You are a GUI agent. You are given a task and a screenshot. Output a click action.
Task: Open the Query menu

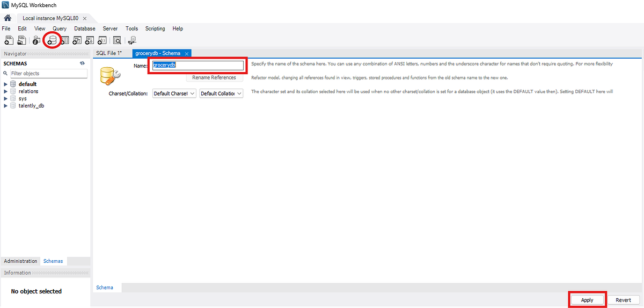(x=60, y=28)
